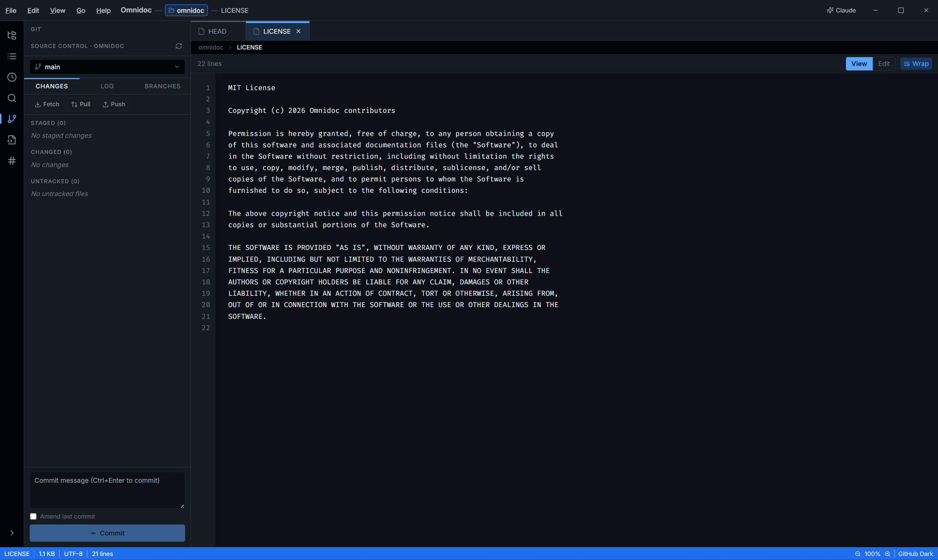Open the Edit menu
Image resolution: width=938 pixels, height=560 pixels.
pos(33,11)
